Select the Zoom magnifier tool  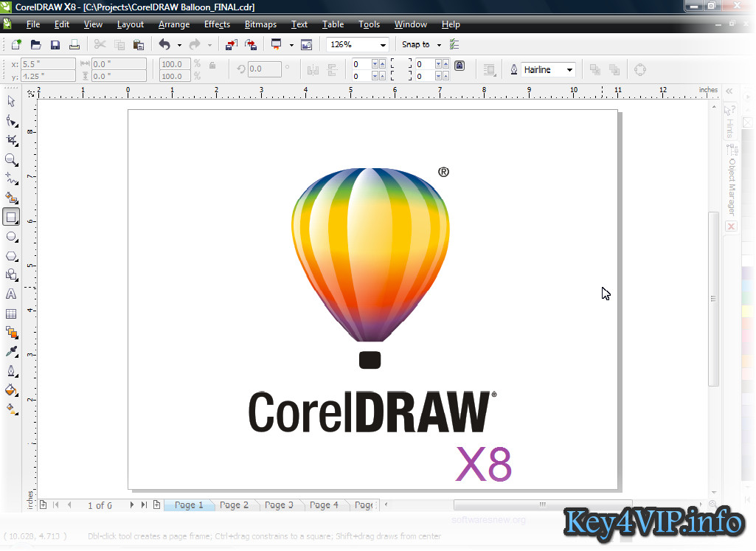11,159
